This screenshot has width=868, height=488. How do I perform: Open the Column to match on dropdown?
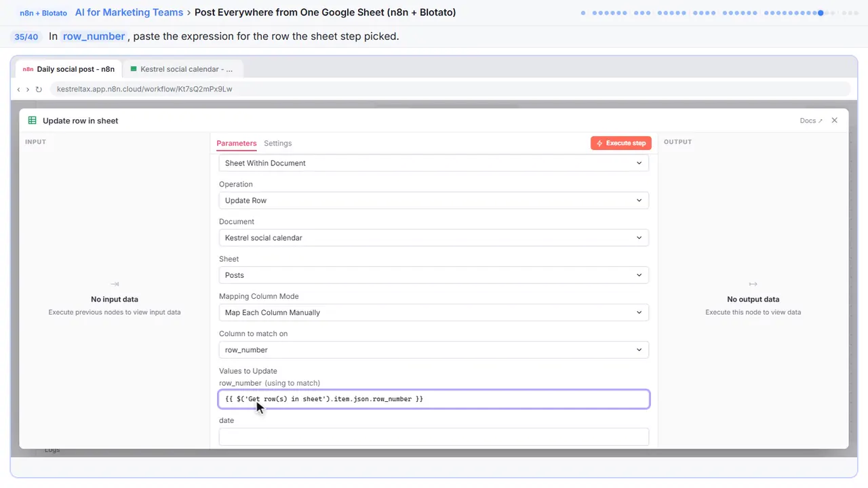click(x=434, y=350)
